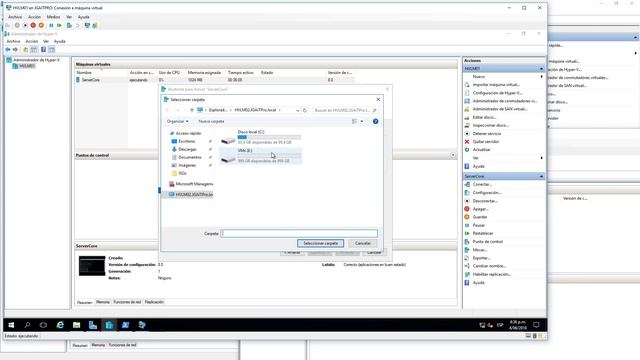Open Acción menu in Hyper-V Manager
640x360 pixels.
pos(31,41)
